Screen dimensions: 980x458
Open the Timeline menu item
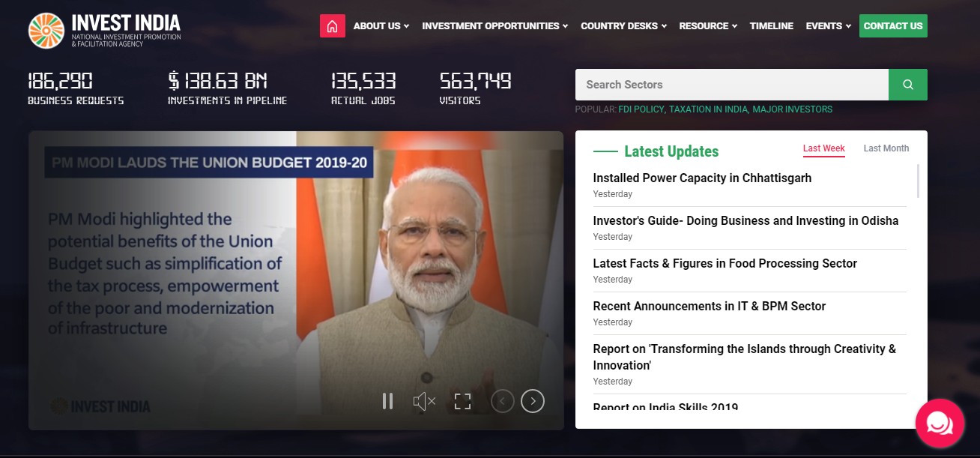(771, 26)
